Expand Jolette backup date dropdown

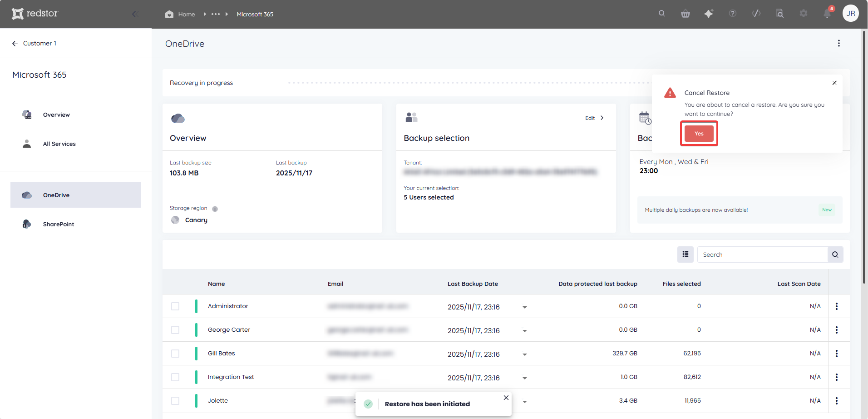[x=525, y=402]
